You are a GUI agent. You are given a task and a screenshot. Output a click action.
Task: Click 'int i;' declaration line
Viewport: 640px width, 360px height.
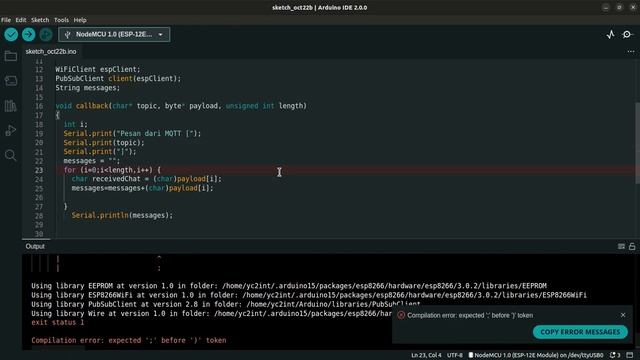(x=76, y=124)
